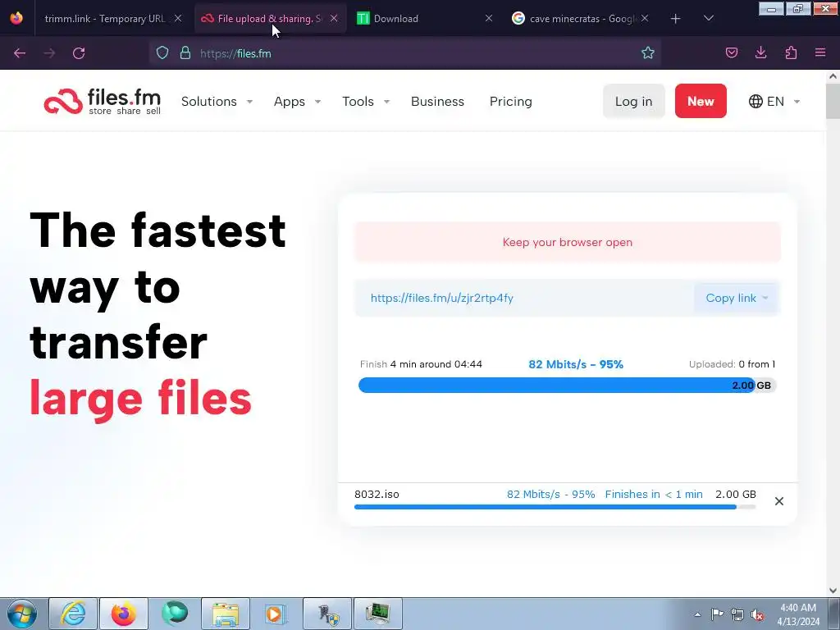
Task: Open the Pocket save icon
Action: (731, 53)
